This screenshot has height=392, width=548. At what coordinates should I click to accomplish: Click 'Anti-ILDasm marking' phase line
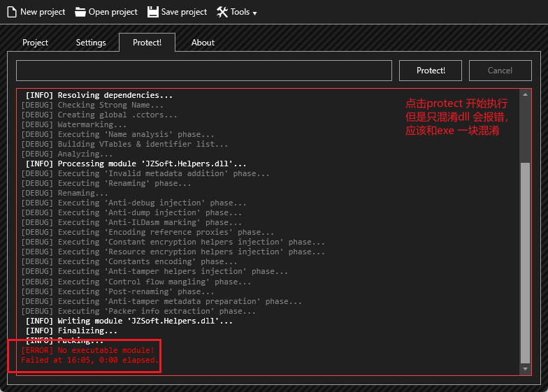131,222
